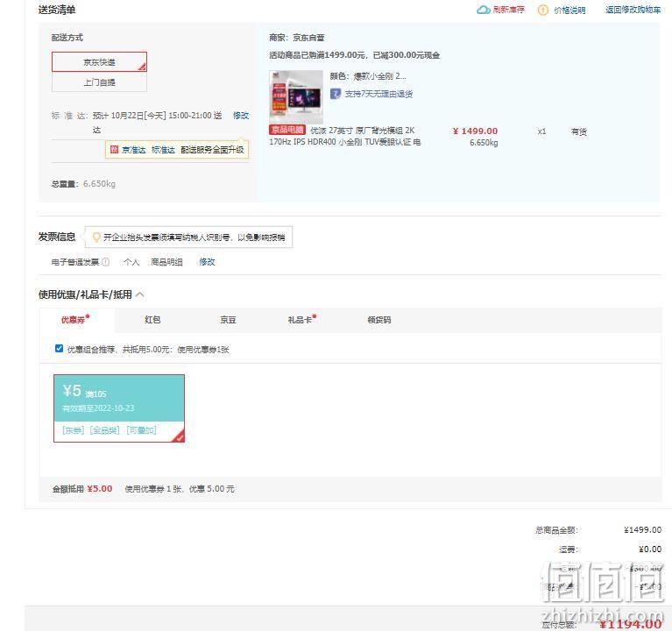Select the ¥5 满105 coupon card

pyautogui.click(x=119, y=408)
